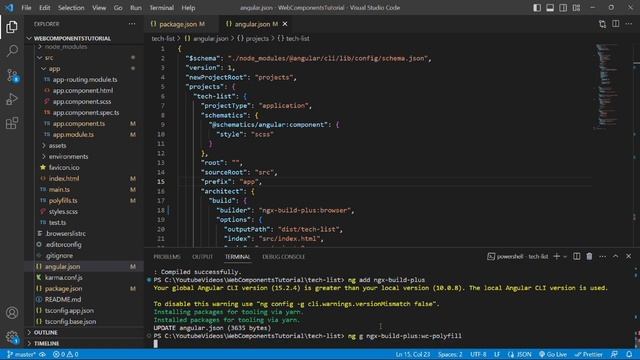This screenshot has height=360, width=640.
Task: Open the Run menu
Action: [x=136, y=8]
